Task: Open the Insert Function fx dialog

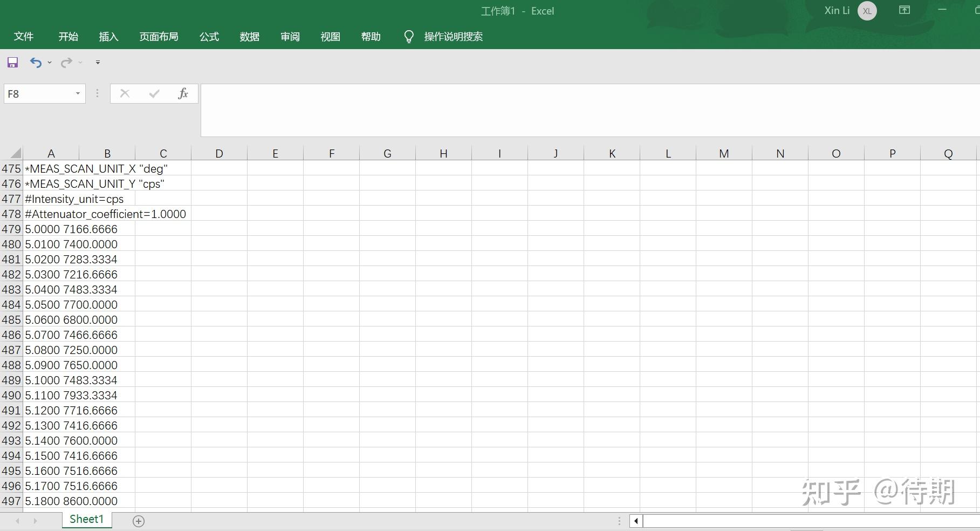Action: pyautogui.click(x=183, y=93)
